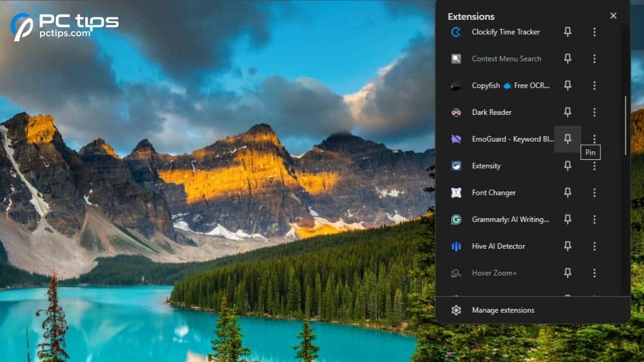644x362 pixels.
Task: Pin Font Changer to toolbar
Action: click(x=567, y=193)
